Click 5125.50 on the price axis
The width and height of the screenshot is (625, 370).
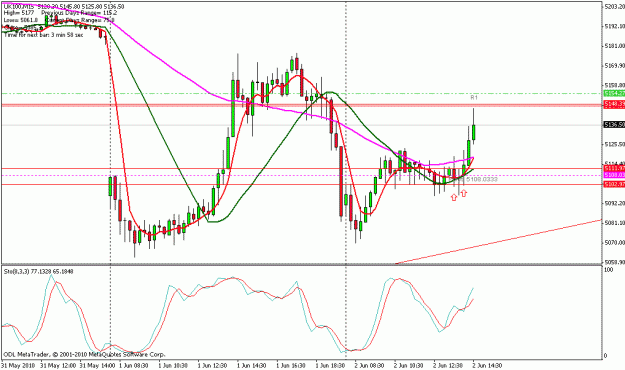(615, 144)
